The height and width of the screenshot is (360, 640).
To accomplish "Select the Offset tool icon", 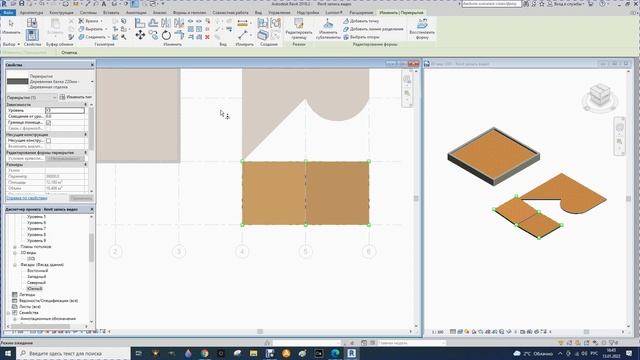I will pyautogui.click(x=153, y=23).
